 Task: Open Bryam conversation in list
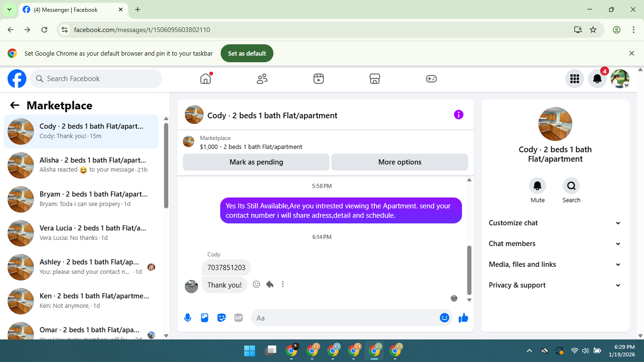click(82, 199)
